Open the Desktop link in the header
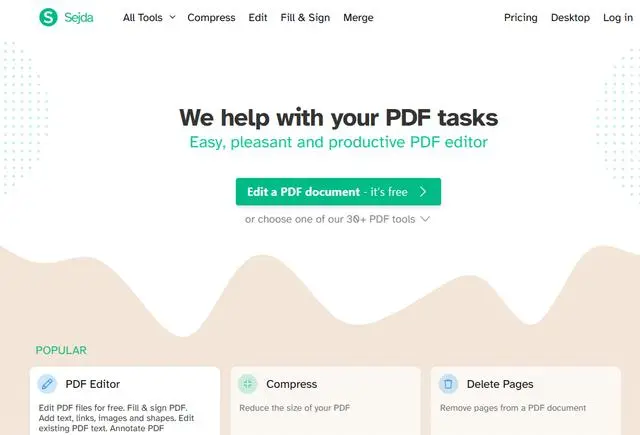This screenshot has width=640, height=435. coord(570,18)
